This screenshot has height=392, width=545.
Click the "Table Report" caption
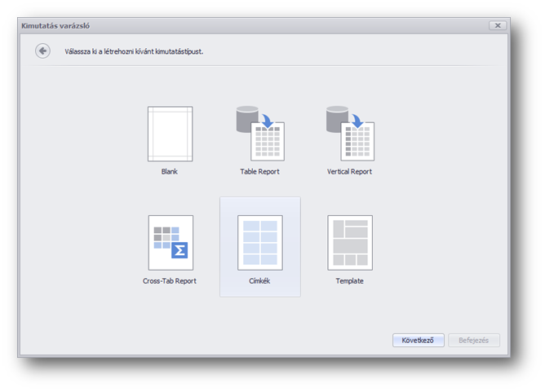(x=259, y=172)
